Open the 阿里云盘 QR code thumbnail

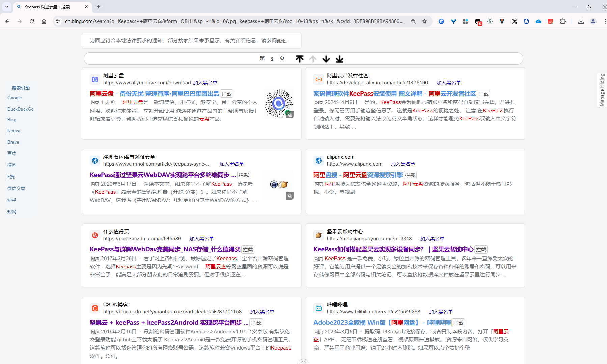(279, 103)
